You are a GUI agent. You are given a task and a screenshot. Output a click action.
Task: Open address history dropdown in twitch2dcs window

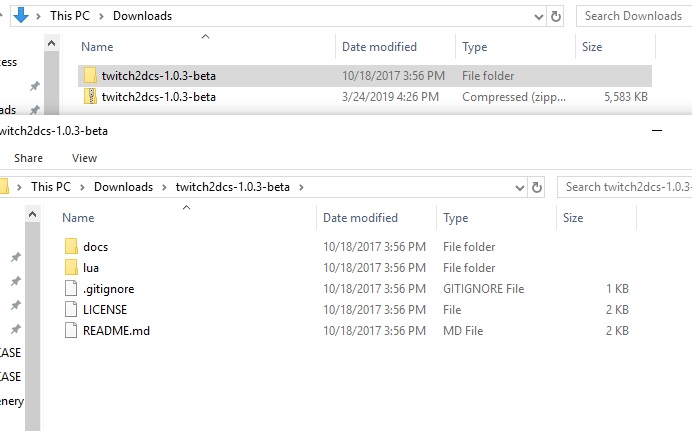520,187
